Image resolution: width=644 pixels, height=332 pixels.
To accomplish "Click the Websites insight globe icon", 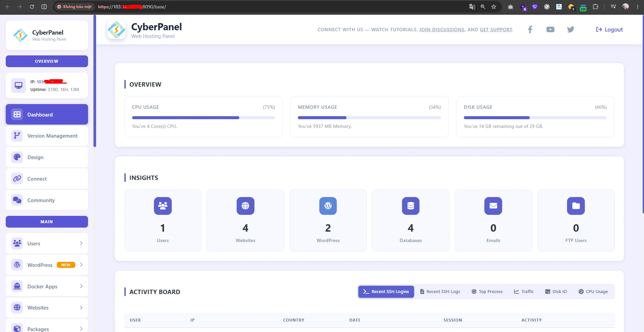I will tap(245, 206).
